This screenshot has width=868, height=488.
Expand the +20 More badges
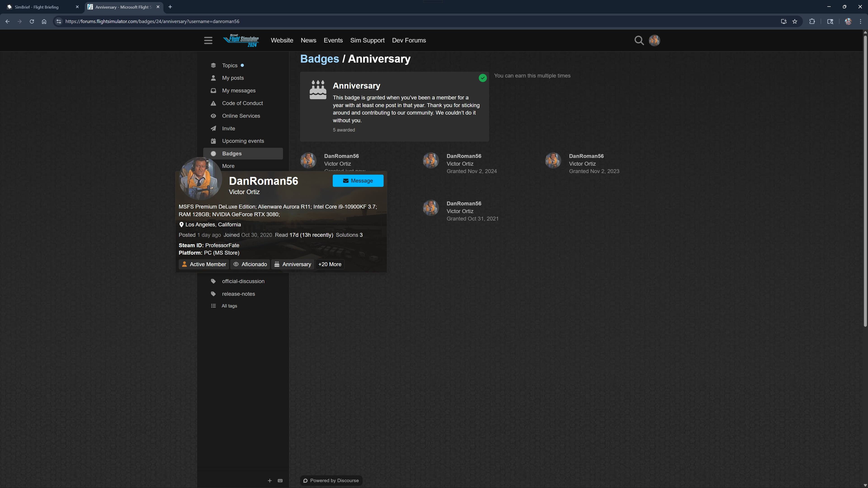(x=330, y=264)
